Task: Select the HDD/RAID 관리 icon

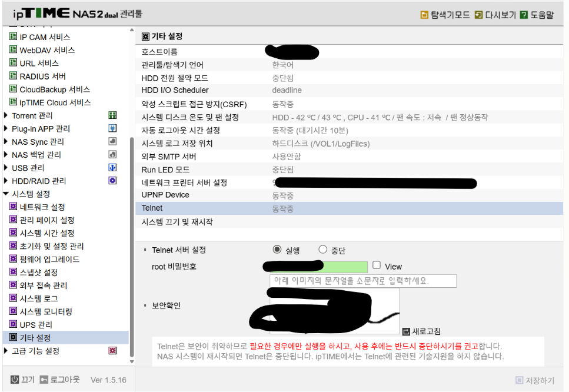Action: coord(112,180)
